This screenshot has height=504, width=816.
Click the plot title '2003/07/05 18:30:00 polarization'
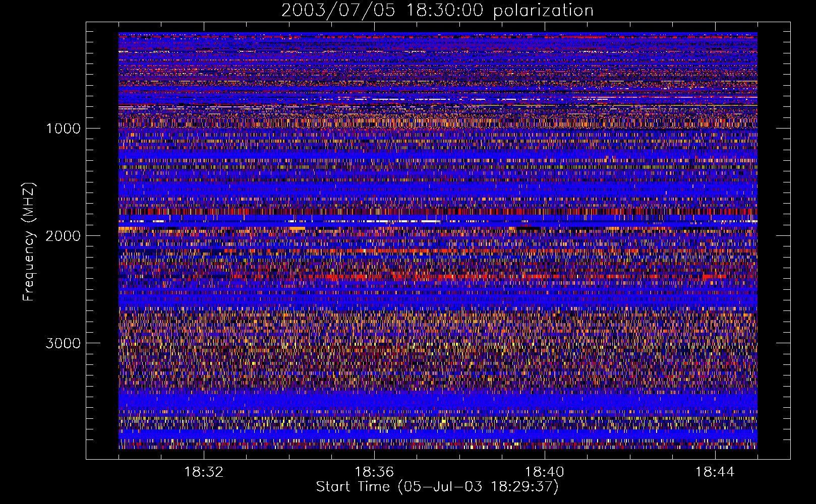437,10
